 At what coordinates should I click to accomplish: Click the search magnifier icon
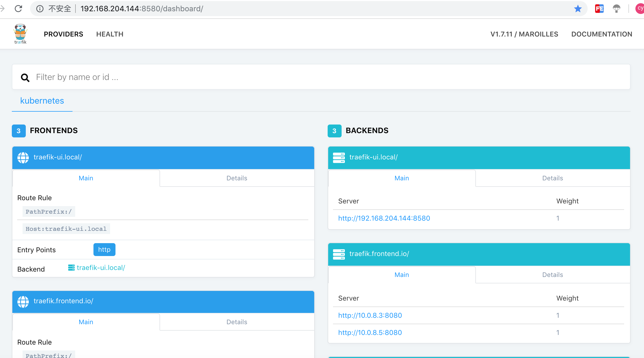(x=25, y=78)
